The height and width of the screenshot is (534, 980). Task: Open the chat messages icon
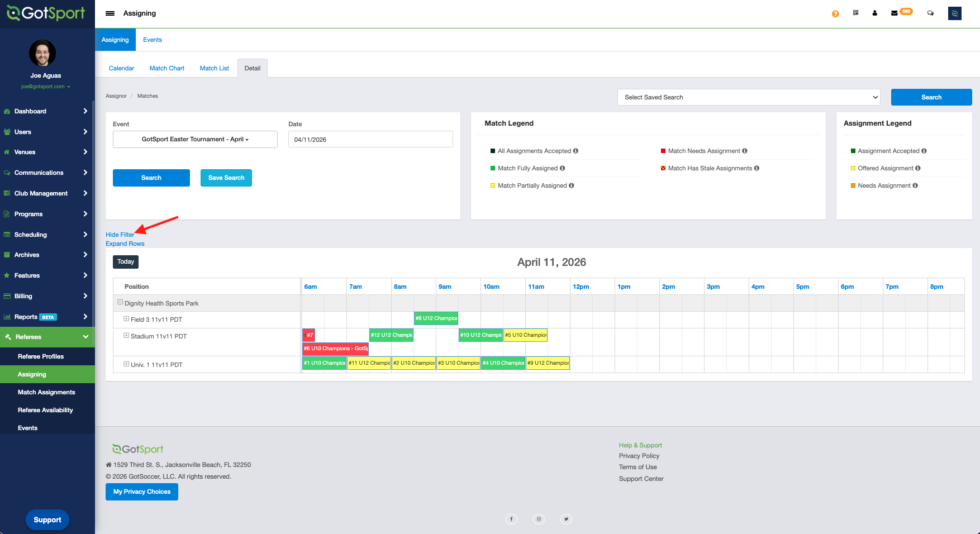coord(930,13)
